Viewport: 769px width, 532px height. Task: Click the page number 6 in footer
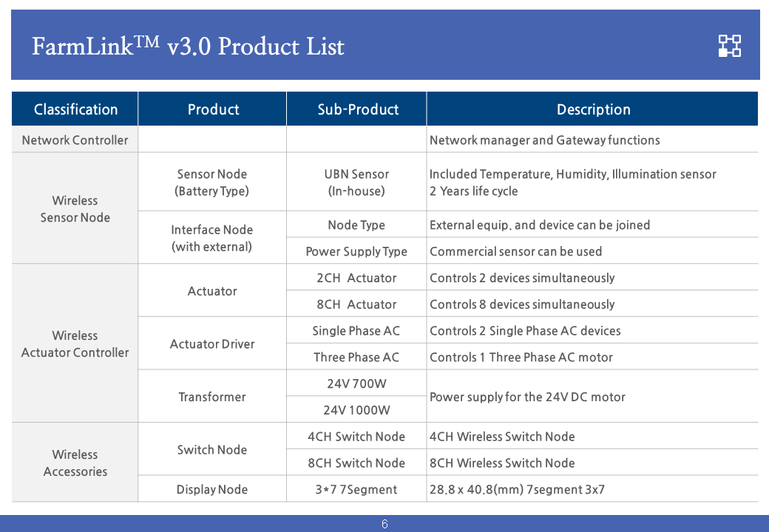(x=384, y=525)
